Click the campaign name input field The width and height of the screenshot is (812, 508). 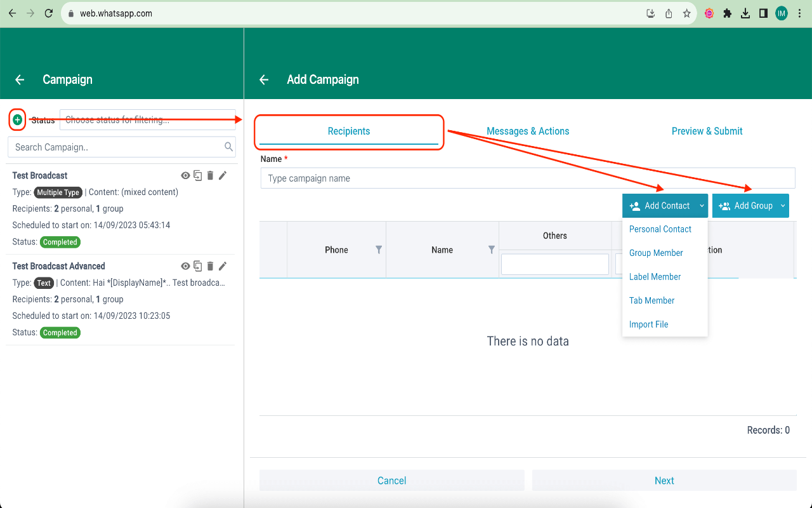click(x=527, y=178)
